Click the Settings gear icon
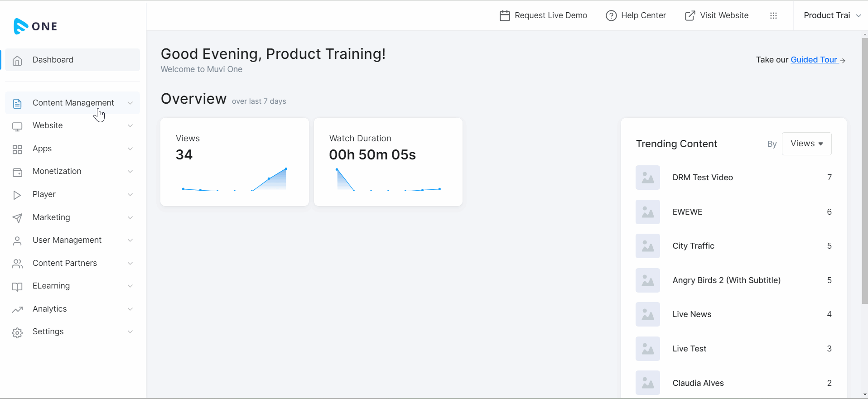Viewport: 868px width, 399px height. pos(17,332)
